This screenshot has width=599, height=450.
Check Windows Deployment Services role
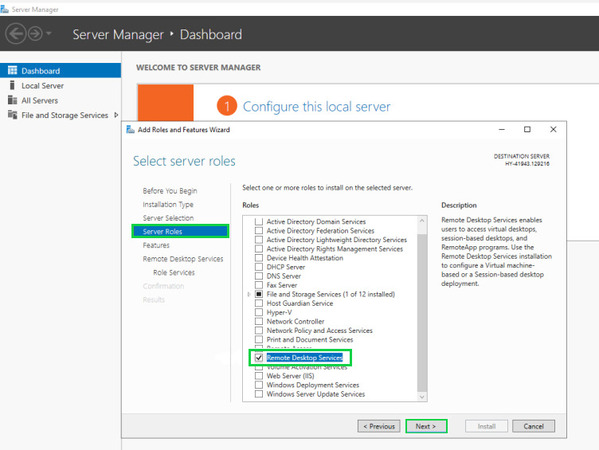click(259, 385)
